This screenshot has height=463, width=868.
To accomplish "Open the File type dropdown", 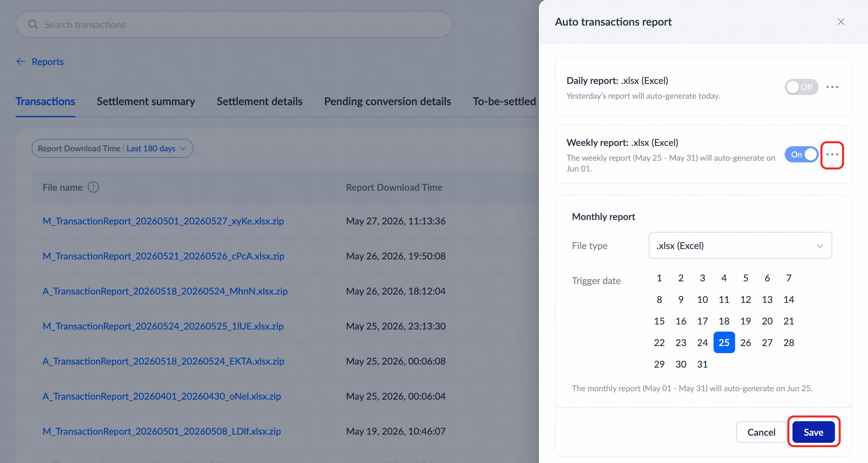I will (x=740, y=245).
